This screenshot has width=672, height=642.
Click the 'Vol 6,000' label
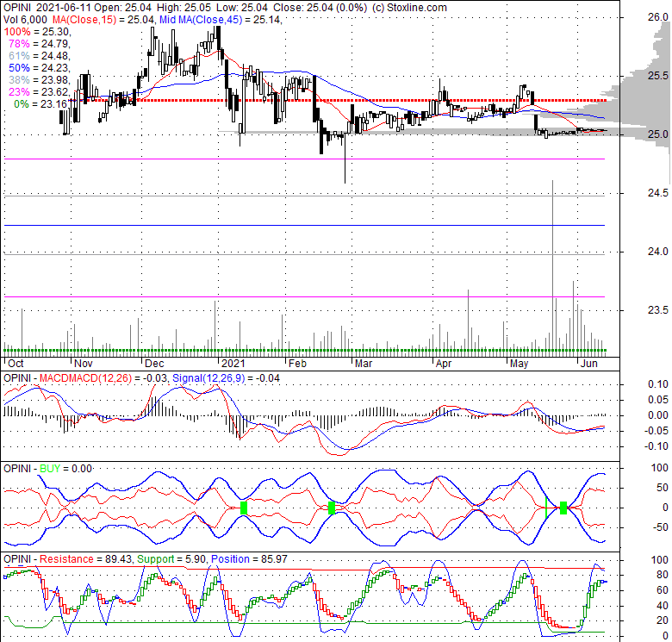coord(25,20)
